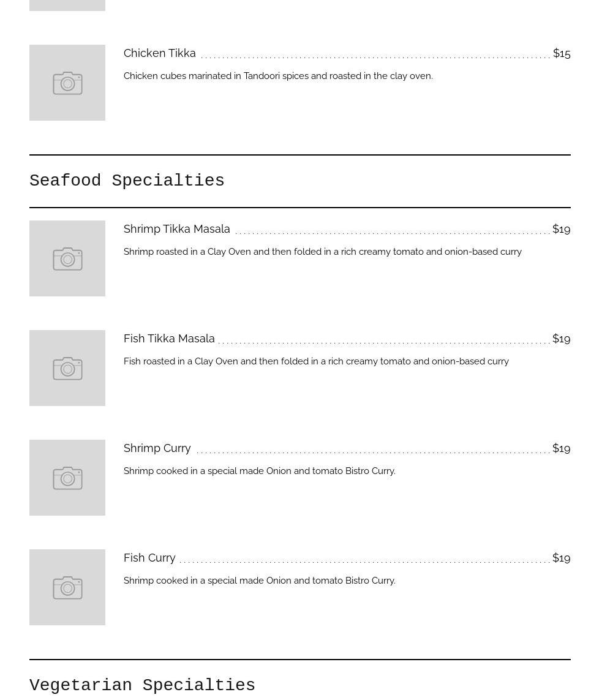Click the $15 price for Chicken Tikka
This screenshot has height=700, width=591.
562,53
